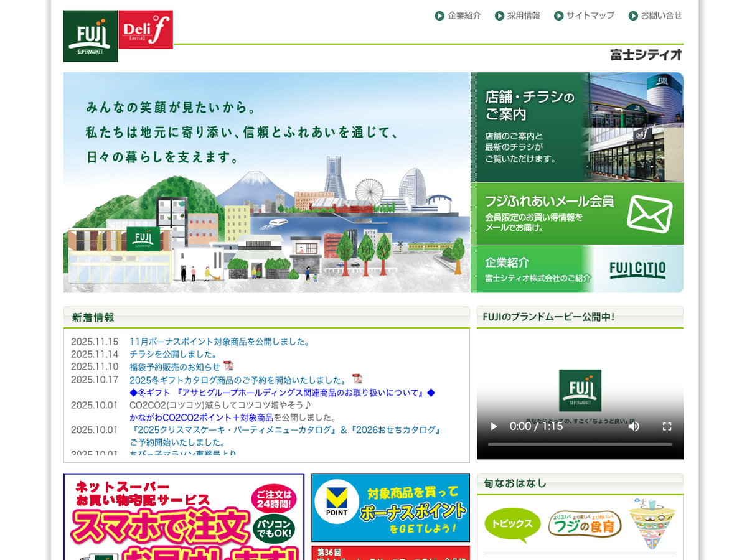Screen dimensions: 747x560
Task: Open 採用情報 in the top navigation
Action: tap(517, 16)
